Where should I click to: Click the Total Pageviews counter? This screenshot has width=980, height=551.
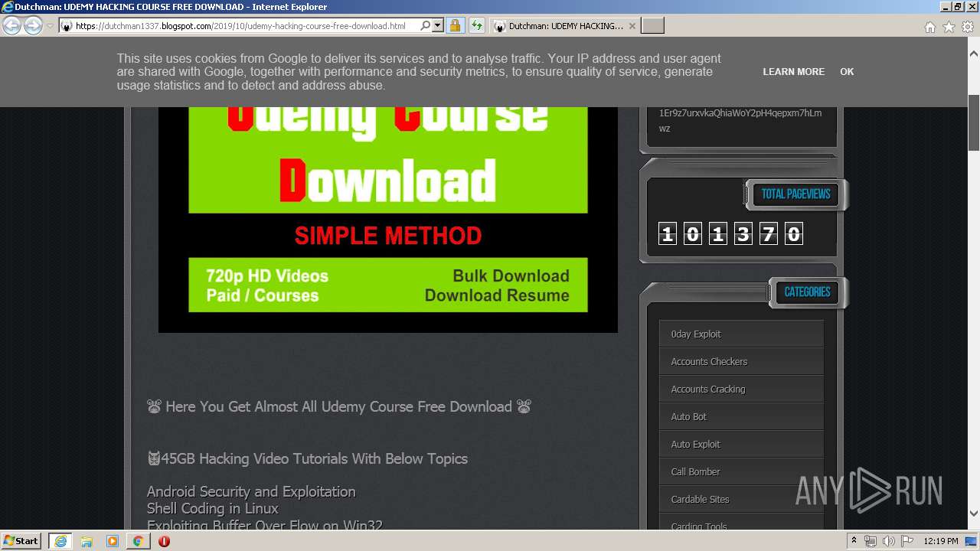pyautogui.click(x=730, y=233)
